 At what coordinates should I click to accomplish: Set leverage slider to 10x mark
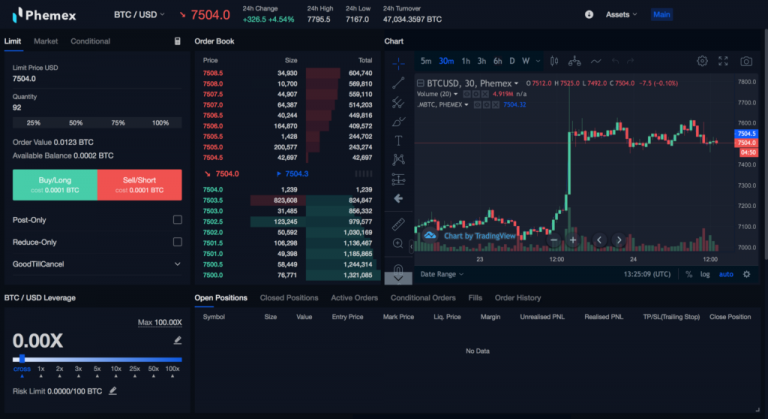point(116,369)
